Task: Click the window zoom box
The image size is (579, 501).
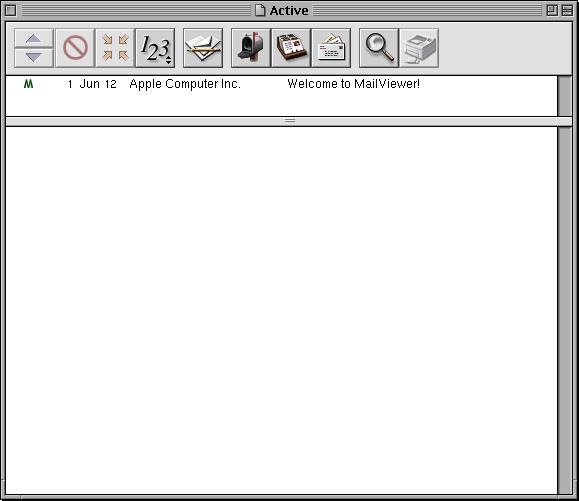Action: [552, 10]
